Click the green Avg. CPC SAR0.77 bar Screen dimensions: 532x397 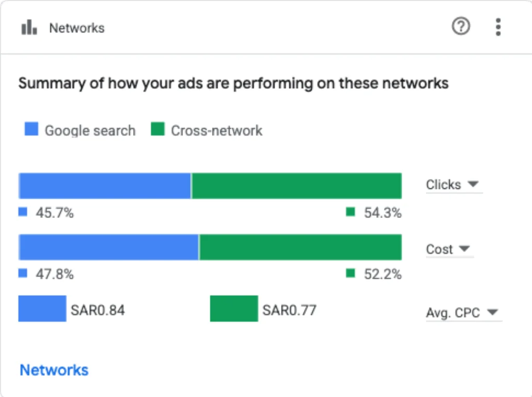tap(234, 308)
